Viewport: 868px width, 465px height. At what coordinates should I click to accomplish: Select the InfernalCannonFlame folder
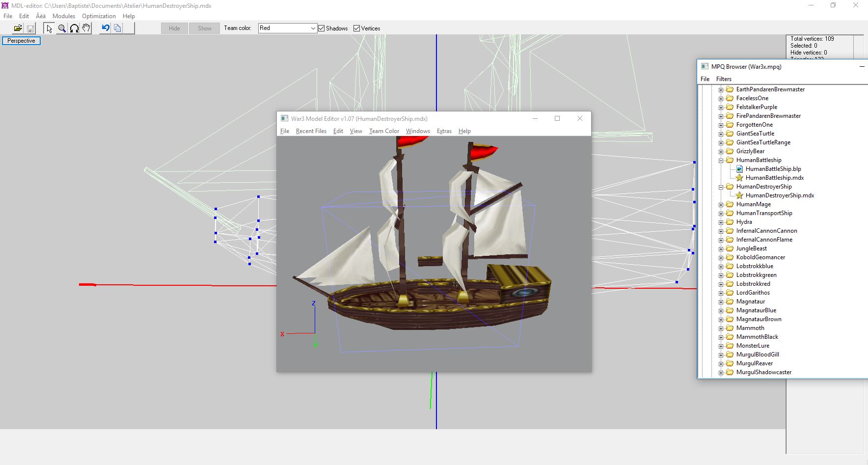click(x=764, y=240)
